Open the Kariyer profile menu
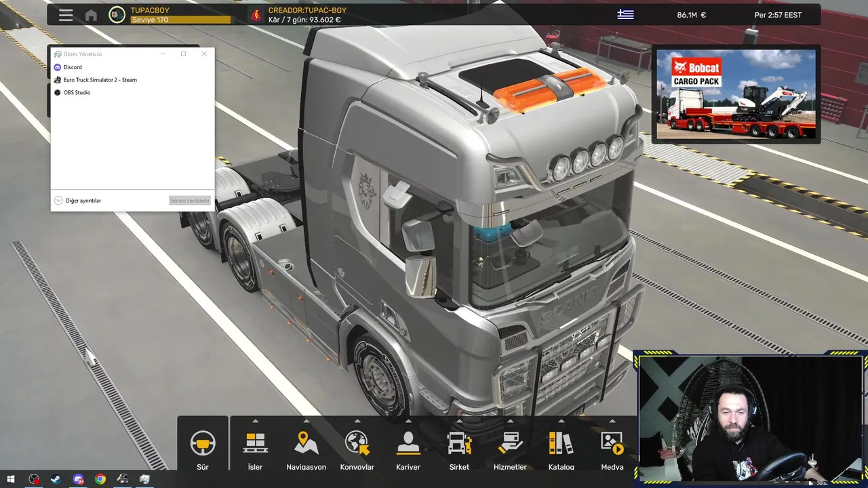The image size is (868, 488). [x=408, y=444]
